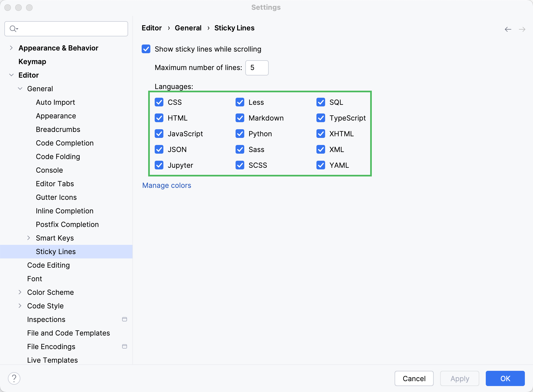Viewport: 533px width, 392px height.
Task: Disable Show sticky lines while scrolling
Action: click(146, 49)
